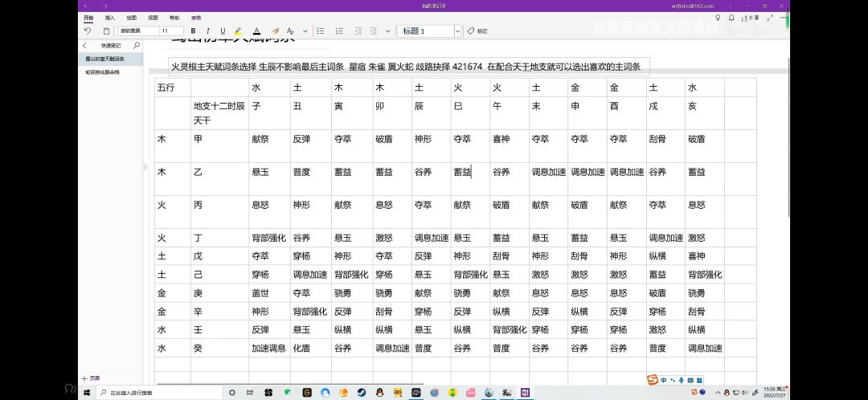Screen dimensions: 868x400
Task: Pick the red font color button
Action: click(x=256, y=31)
